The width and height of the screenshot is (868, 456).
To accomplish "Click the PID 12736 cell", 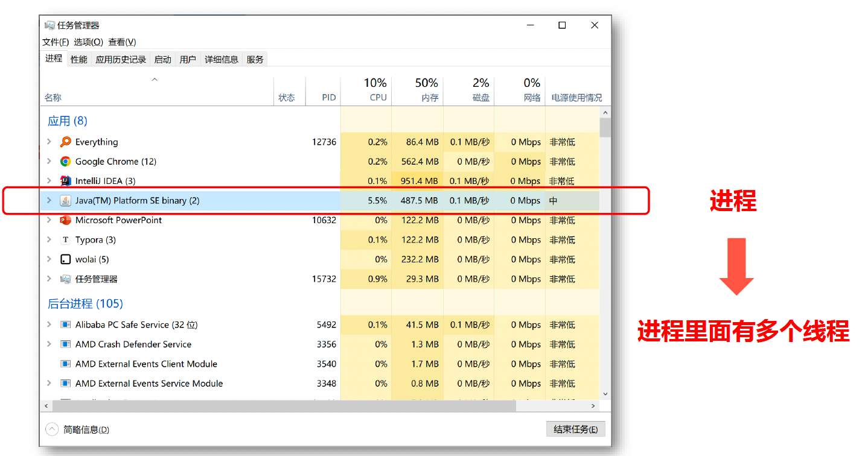I will click(x=324, y=142).
